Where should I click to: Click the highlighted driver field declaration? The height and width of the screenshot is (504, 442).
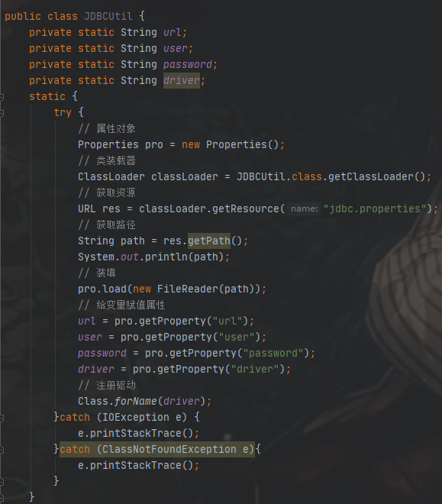tap(182, 80)
